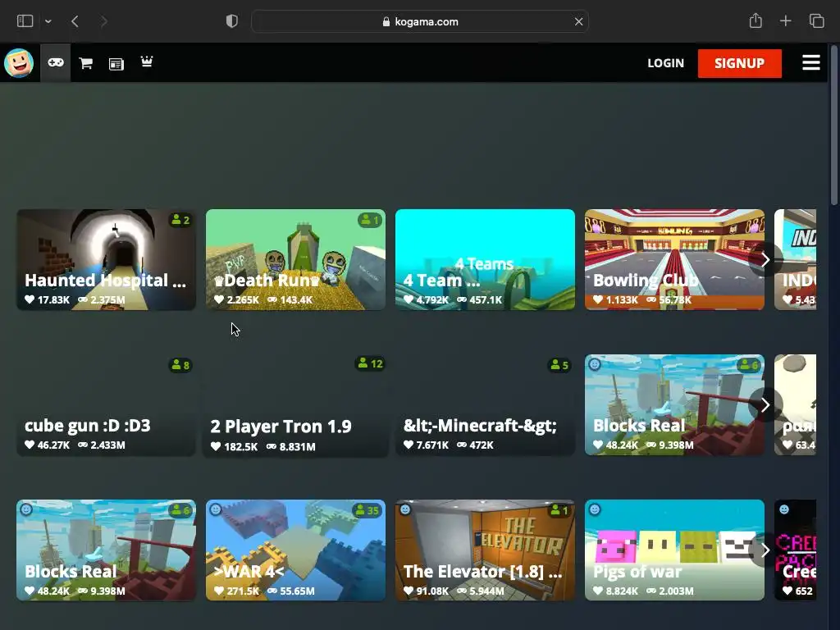The width and height of the screenshot is (840, 630).
Task: Click the kogama.com address bar
Action: coord(420,21)
